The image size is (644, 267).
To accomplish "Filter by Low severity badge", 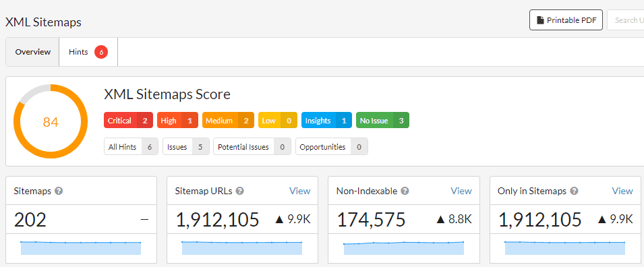I will (278, 121).
